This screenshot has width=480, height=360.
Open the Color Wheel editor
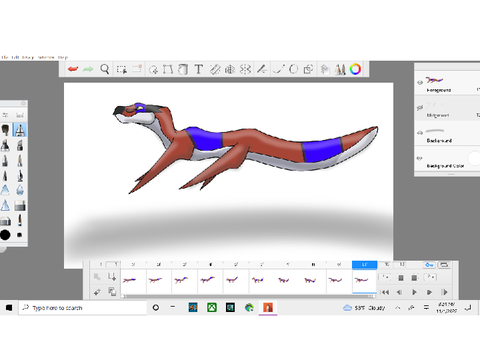click(x=355, y=69)
